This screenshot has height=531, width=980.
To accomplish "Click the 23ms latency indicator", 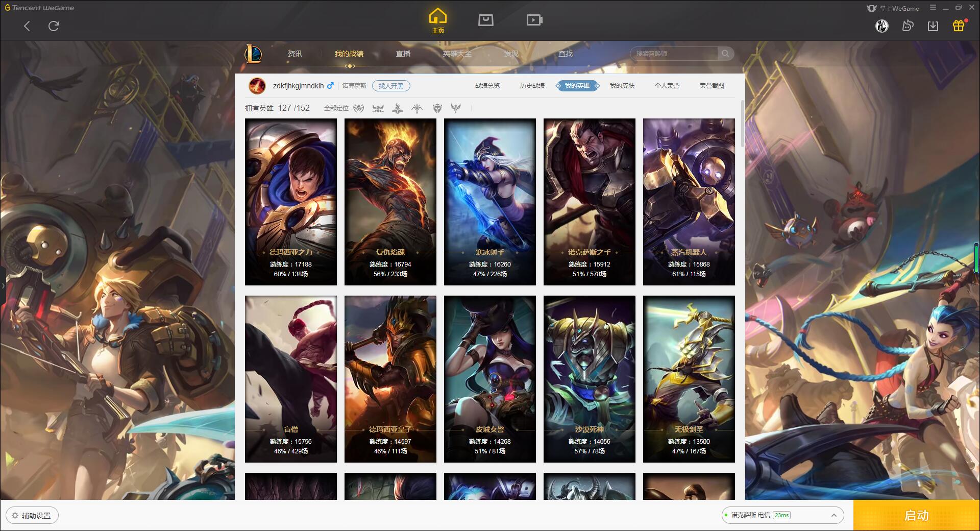I will click(x=781, y=515).
